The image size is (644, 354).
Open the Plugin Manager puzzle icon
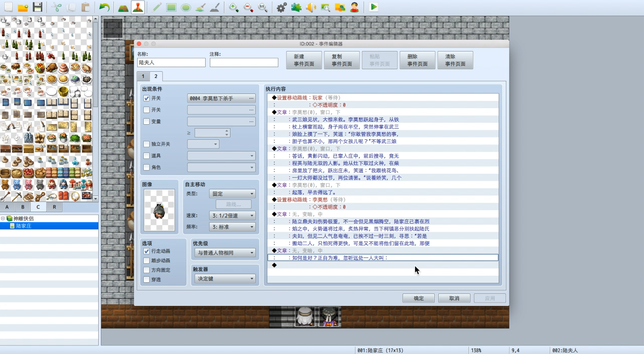[297, 7]
